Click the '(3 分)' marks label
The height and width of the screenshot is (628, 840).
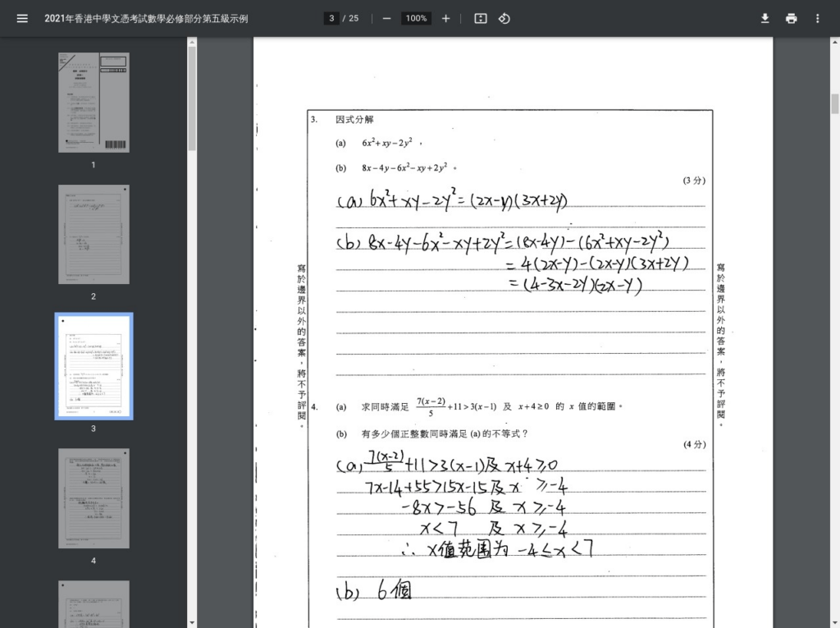pos(694,181)
